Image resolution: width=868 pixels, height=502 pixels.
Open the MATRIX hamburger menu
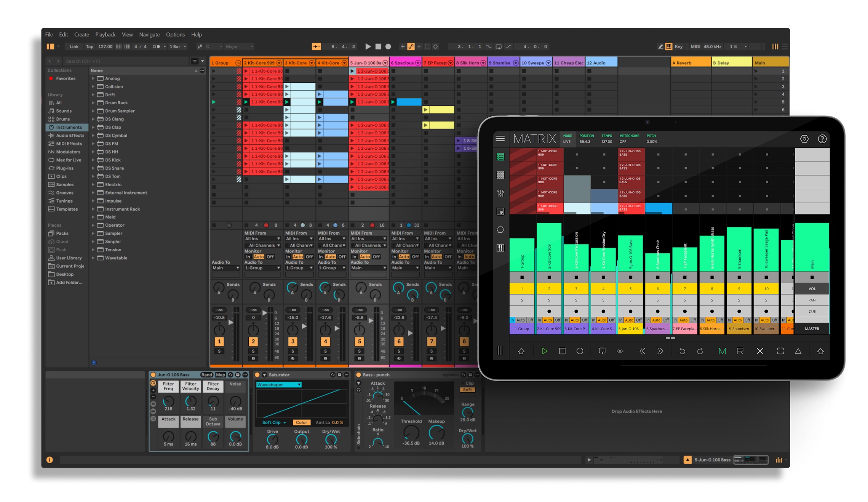500,139
